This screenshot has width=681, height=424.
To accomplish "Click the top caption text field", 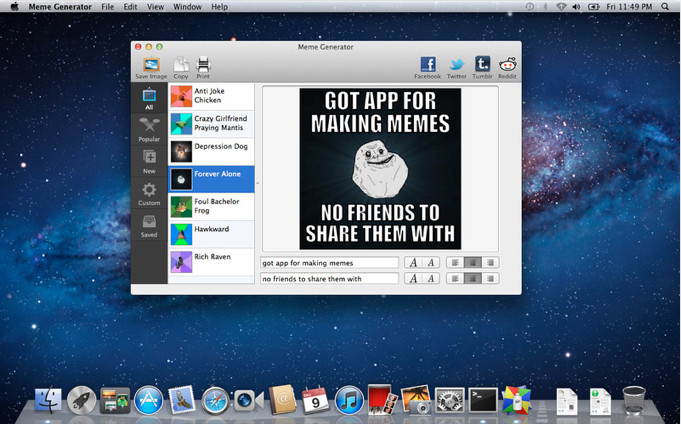I will pos(329,263).
